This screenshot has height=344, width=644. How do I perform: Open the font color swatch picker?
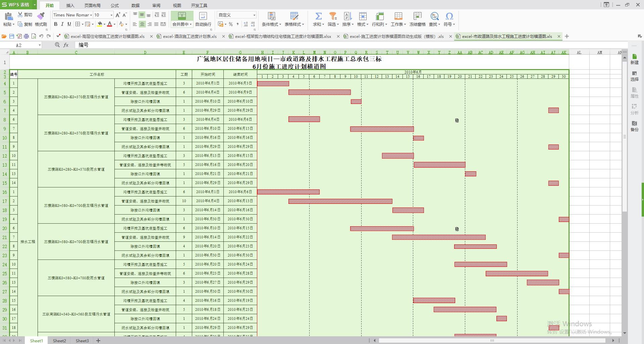[x=114, y=24]
